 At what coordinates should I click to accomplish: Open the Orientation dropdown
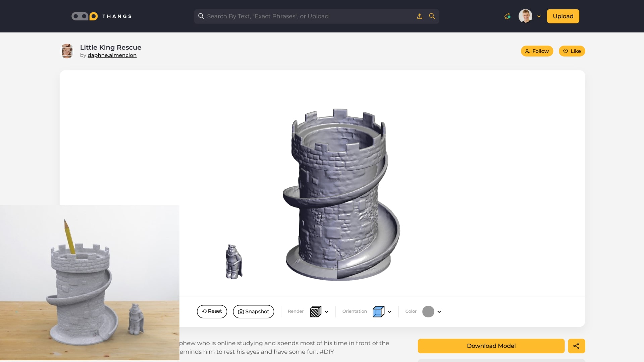click(x=390, y=311)
